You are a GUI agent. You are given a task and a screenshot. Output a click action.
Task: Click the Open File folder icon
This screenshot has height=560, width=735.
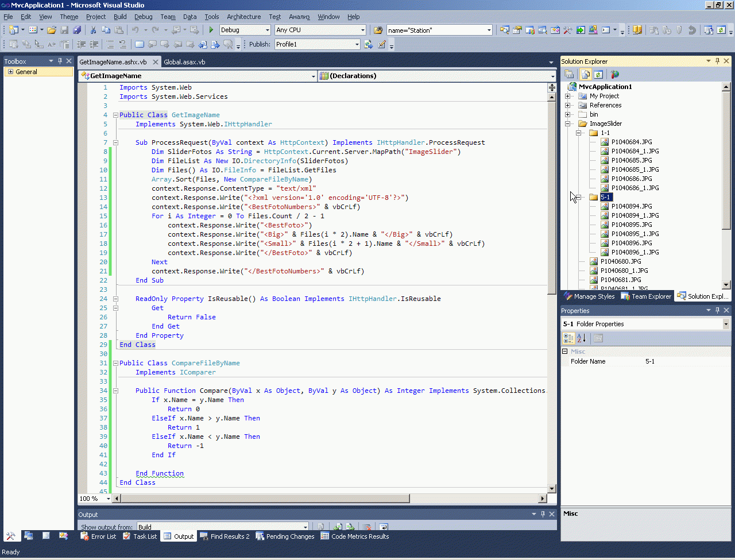click(x=52, y=30)
